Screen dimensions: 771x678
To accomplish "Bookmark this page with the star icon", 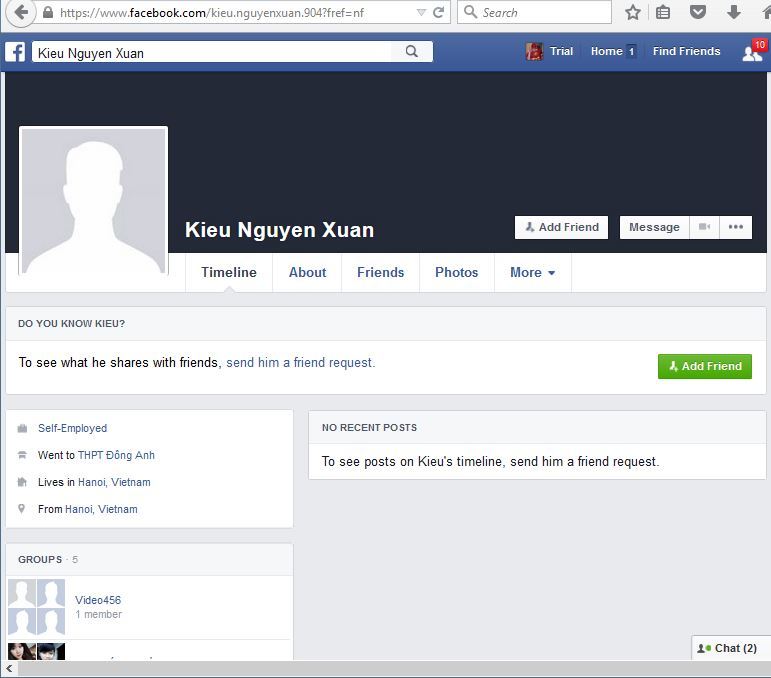I will 633,12.
